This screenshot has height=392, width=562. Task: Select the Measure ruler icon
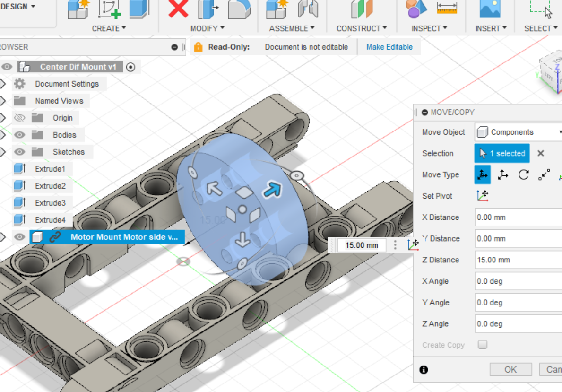click(x=447, y=8)
